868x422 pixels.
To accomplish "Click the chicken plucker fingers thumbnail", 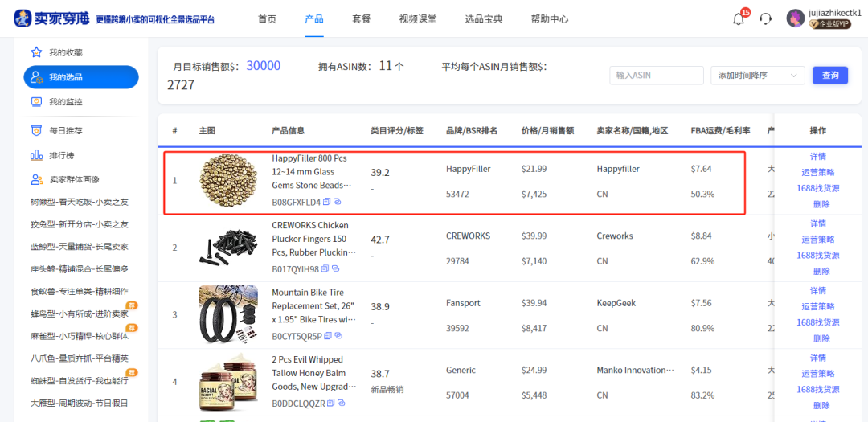I will pyautogui.click(x=228, y=247).
